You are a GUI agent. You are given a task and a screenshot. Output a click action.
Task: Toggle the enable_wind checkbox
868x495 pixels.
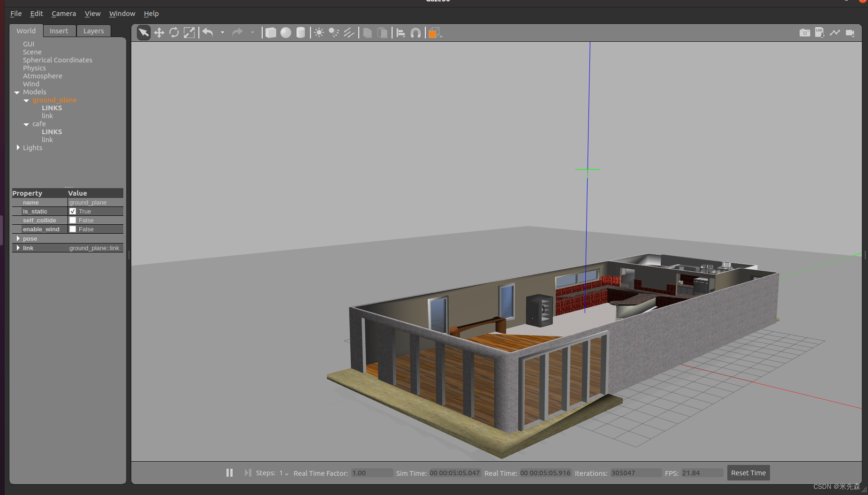point(73,229)
